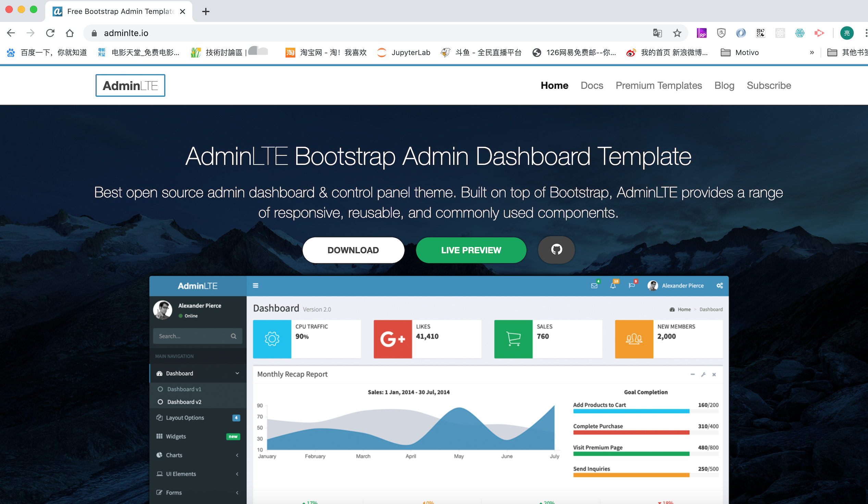Collapse the Dashboard sidebar menu chevron

point(237,373)
